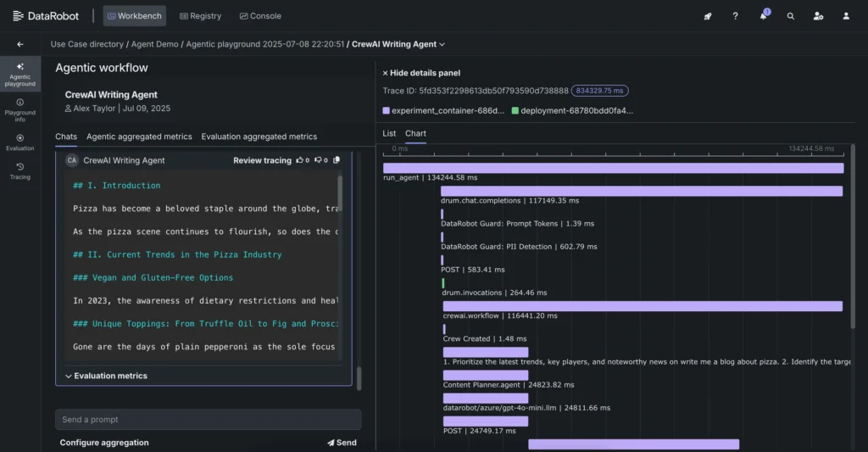Image resolution: width=868 pixels, height=452 pixels.
Task: Expand the Evaluation metrics section
Action: click(x=106, y=376)
